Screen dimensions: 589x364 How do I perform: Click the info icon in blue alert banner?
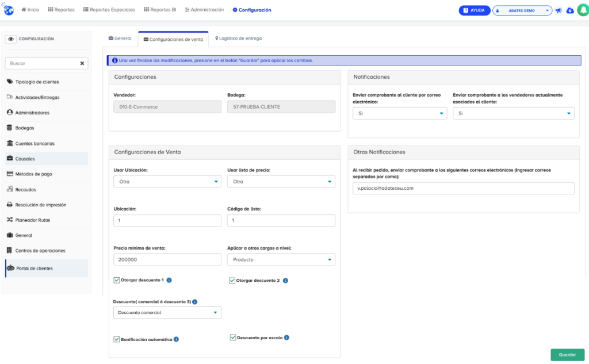115,60
